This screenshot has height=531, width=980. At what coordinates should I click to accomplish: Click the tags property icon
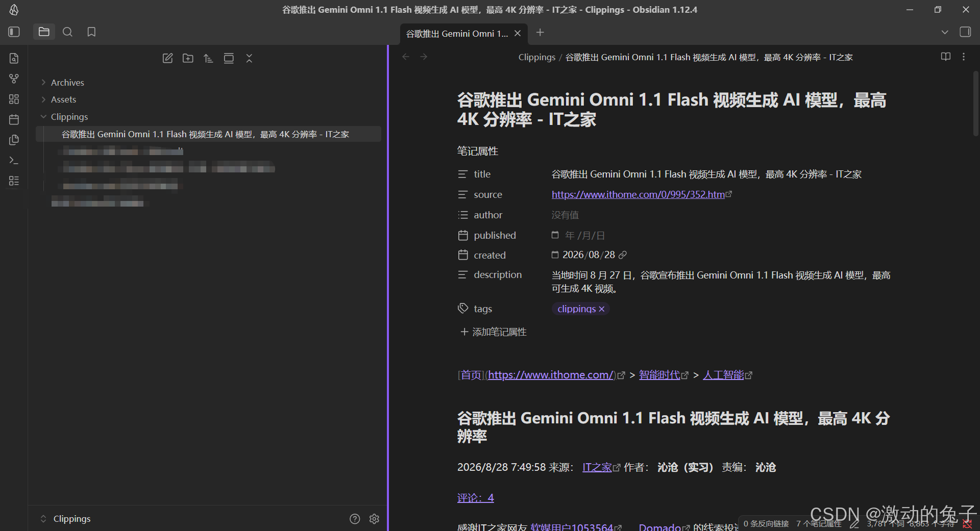click(x=462, y=309)
